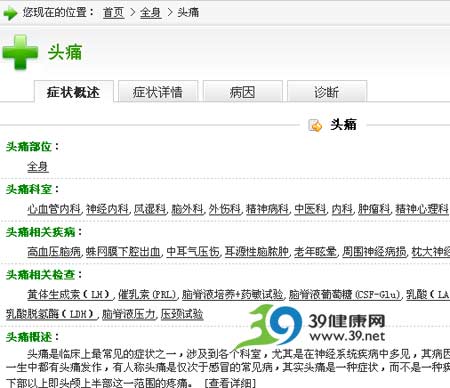Click the 39健康网 logo
Viewport: 450px width, 388px height.
[313, 327]
